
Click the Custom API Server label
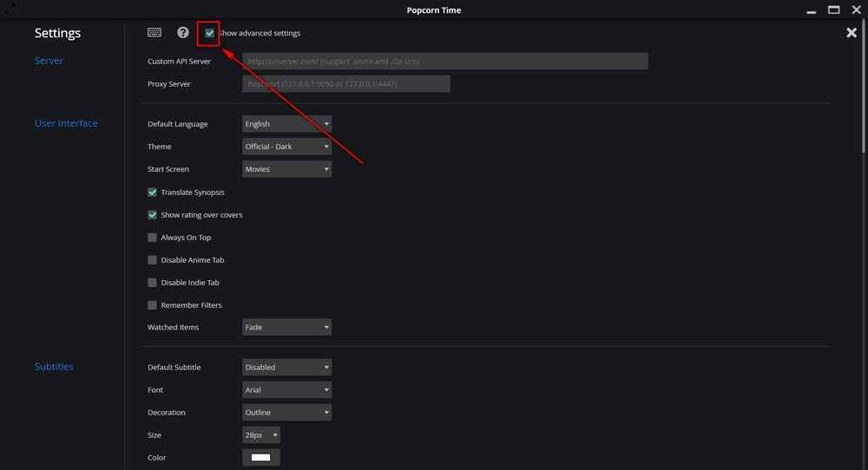[179, 62]
